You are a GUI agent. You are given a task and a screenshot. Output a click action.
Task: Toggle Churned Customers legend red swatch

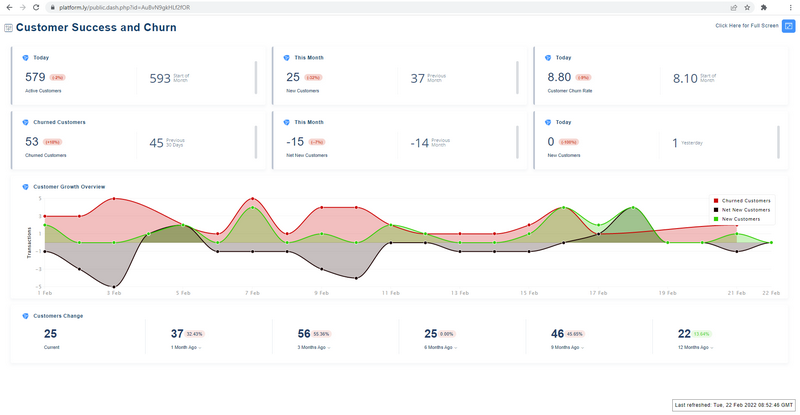[x=716, y=201]
